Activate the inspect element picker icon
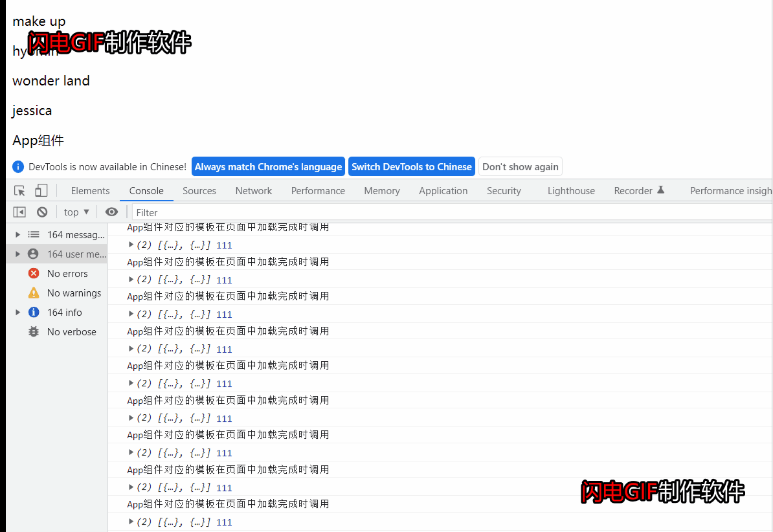773x532 pixels. [x=19, y=191]
